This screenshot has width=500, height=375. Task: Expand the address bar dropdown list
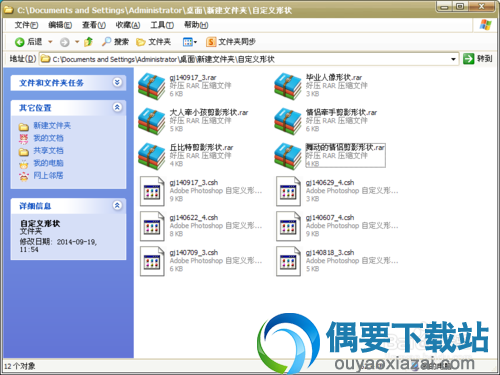(453, 59)
